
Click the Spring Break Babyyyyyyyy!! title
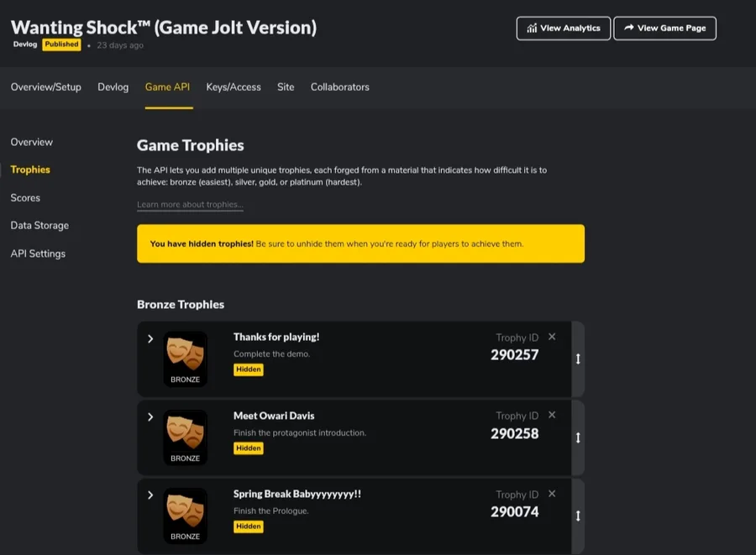[x=297, y=495]
